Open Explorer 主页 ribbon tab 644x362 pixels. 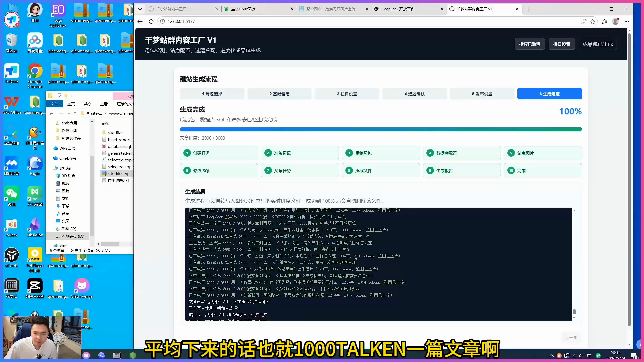coord(71,104)
